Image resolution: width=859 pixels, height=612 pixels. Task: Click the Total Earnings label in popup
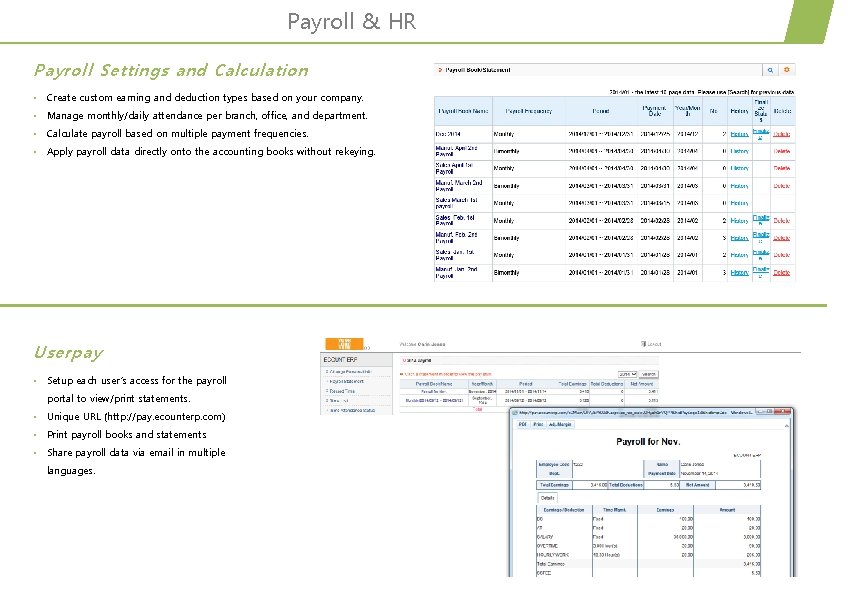click(554, 485)
